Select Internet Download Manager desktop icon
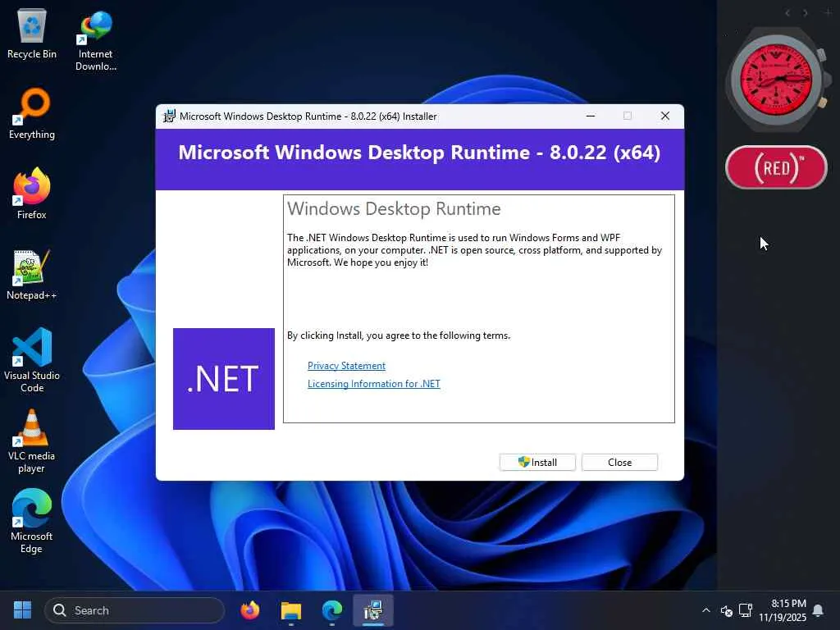 pyautogui.click(x=95, y=41)
